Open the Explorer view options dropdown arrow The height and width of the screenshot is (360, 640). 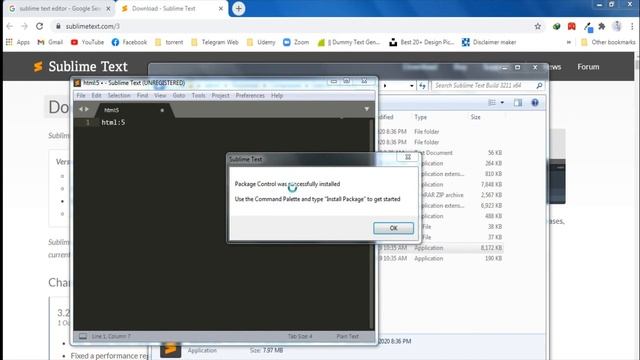pos(502,102)
